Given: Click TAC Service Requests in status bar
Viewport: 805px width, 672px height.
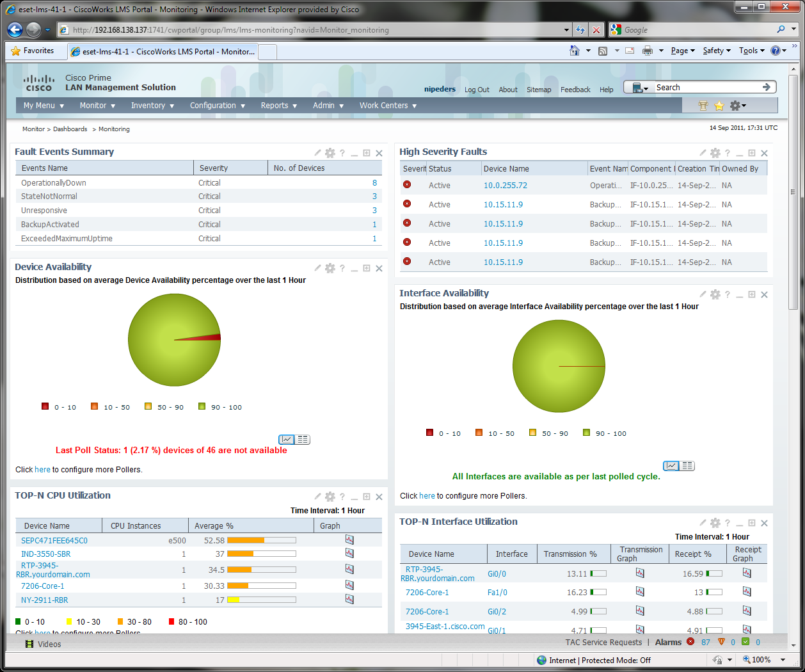Looking at the screenshot, I should coord(603,642).
